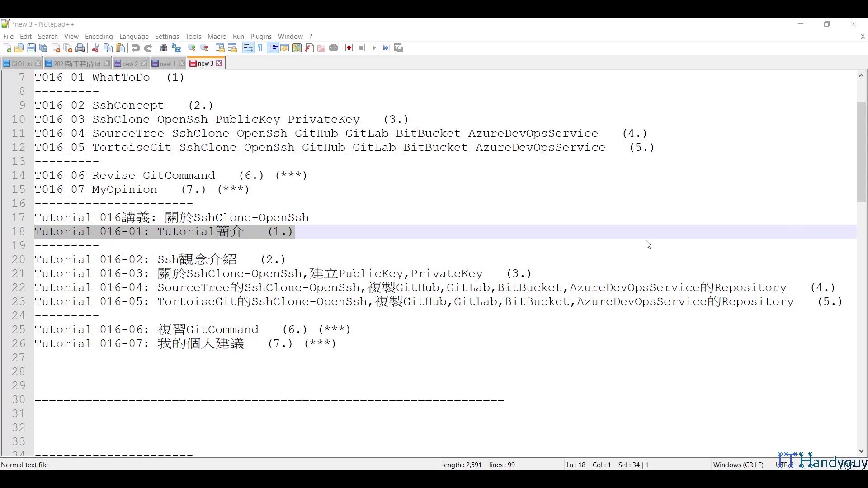Image resolution: width=868 pixels, height=488 pixels.
Task: Click the New file toolbar icon
Action: 7,48
